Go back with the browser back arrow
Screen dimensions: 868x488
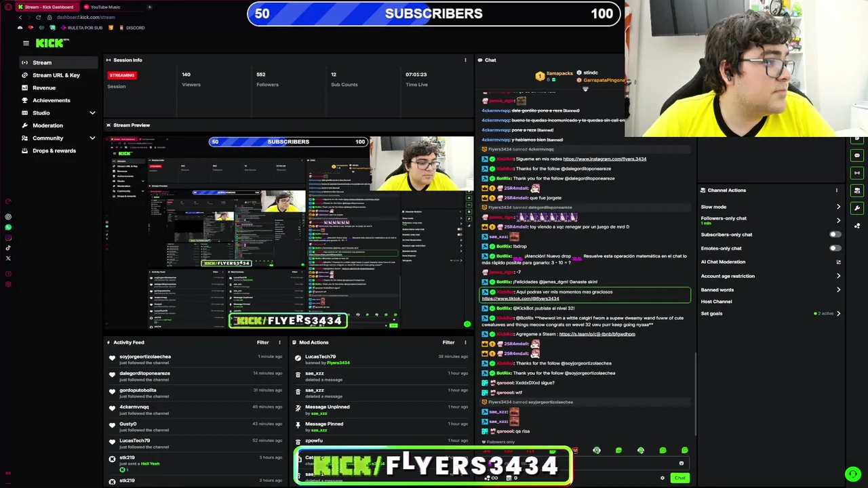click(x=20, y=17)
